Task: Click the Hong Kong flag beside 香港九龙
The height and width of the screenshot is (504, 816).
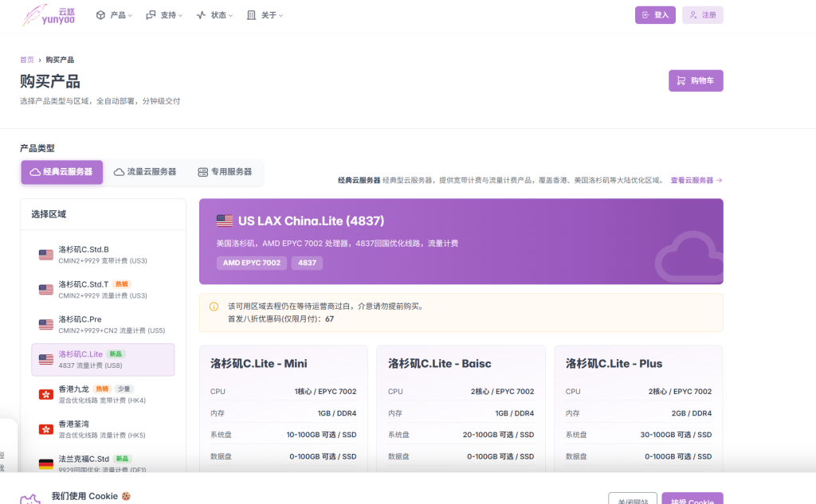Action: coord(45,394)
